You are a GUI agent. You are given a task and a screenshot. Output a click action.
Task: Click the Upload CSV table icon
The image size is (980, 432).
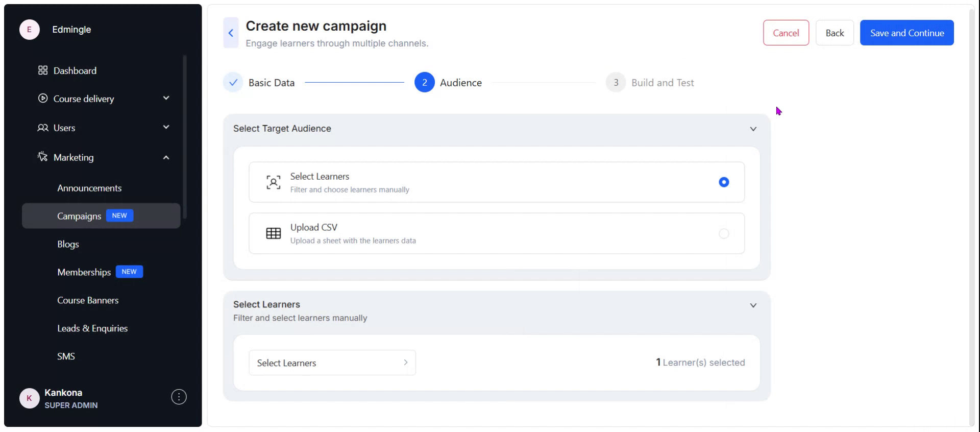(x=274, y=233)
